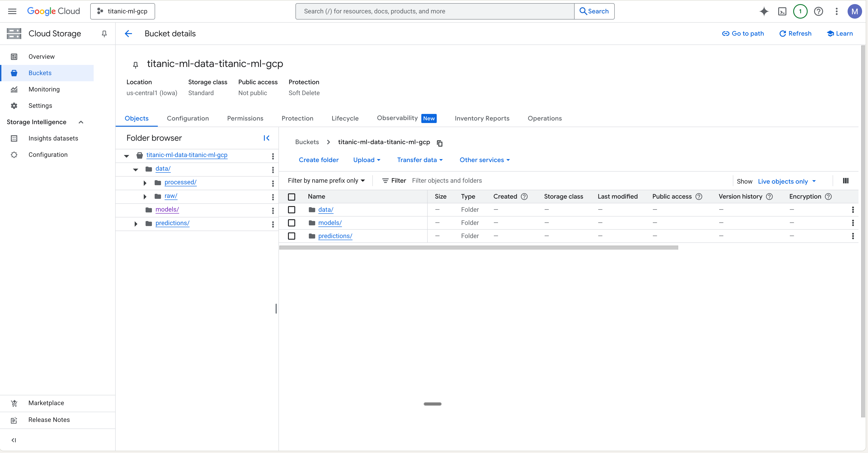Screen dimensions: 868x453
Task: Open the navigation hamburger menu
Action: click(x=12, y=11)
